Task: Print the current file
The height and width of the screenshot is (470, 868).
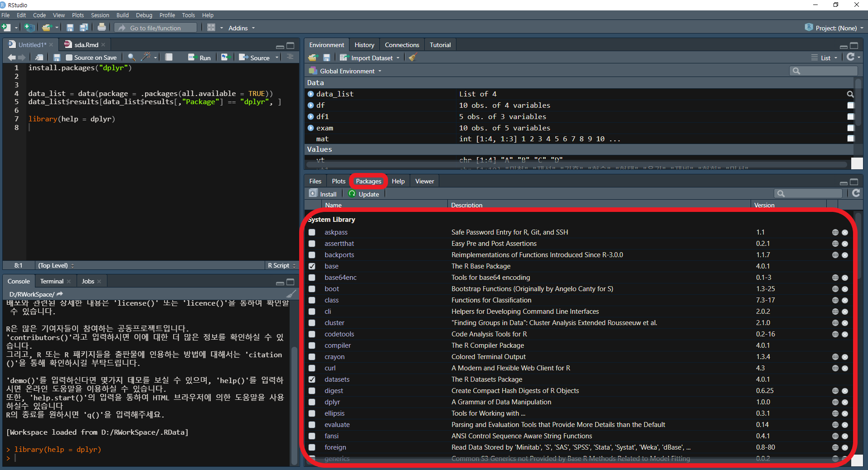Action: (102, 28)
